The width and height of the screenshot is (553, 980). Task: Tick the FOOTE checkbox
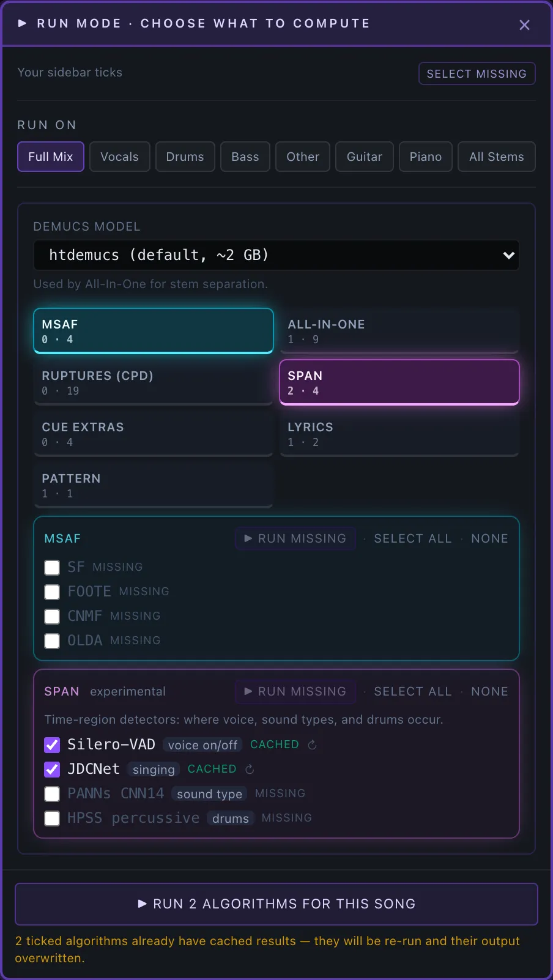(x=52, y=592)
